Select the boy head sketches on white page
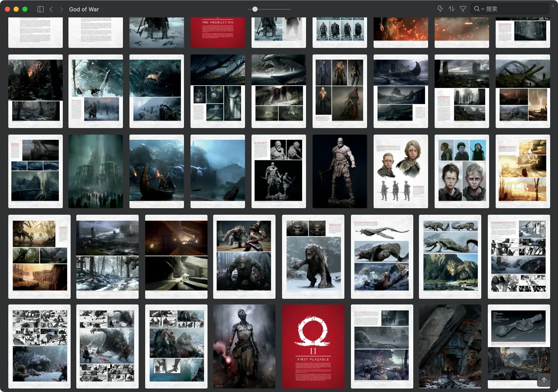This screenshot has height=392, width=558. pyautogui.click(x=401, y=171)
